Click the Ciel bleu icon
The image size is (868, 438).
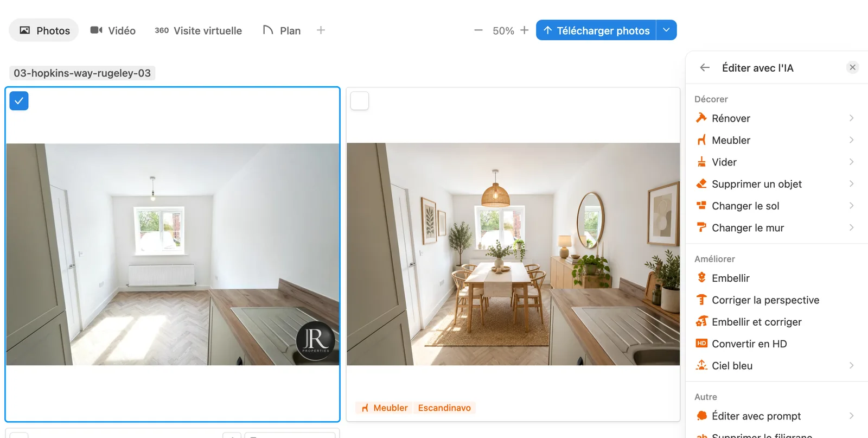[x=701, y=365]
